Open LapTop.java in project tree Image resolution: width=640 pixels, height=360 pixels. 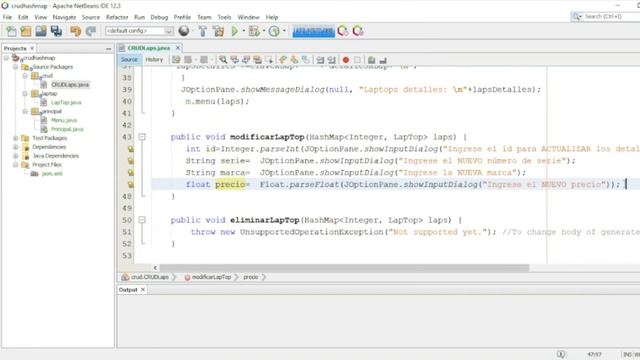tap(66, 102)
